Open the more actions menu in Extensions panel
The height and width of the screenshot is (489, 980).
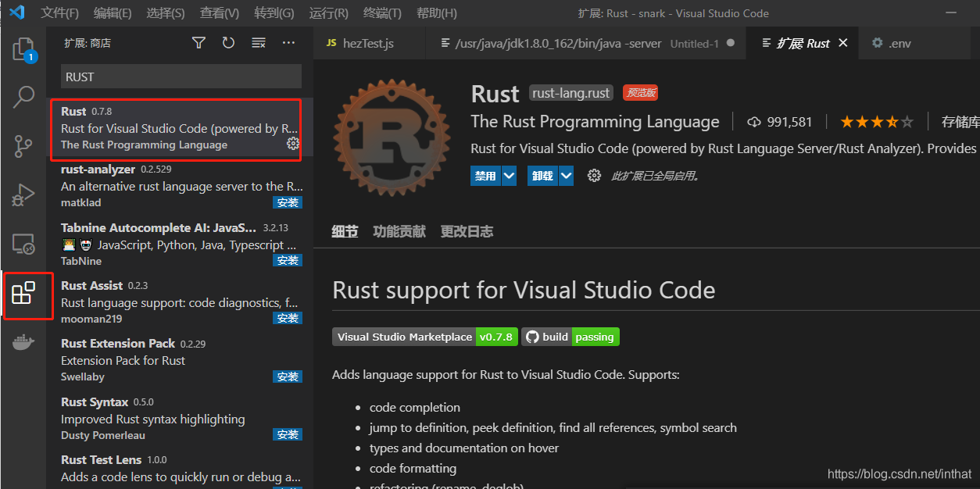coord(288,43)
